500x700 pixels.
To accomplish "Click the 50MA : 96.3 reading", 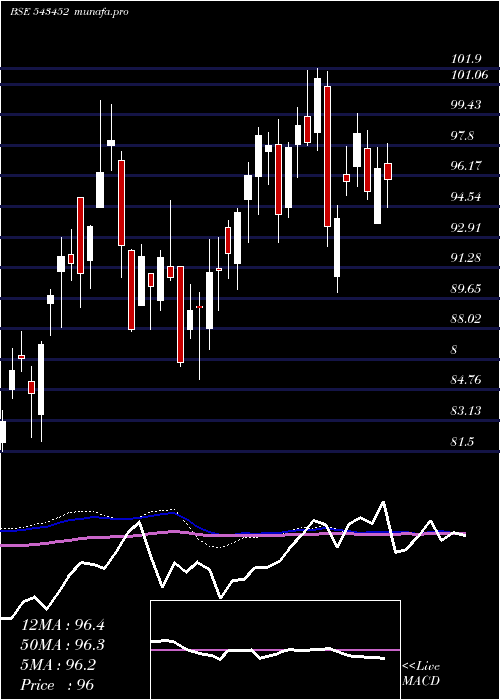I will tap(62, 645).
